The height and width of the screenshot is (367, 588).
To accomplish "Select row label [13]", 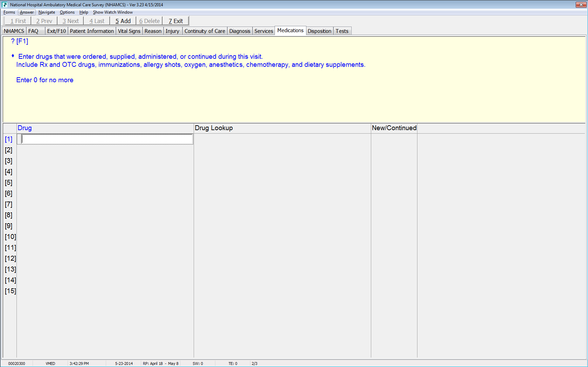I will coord(10,269).
